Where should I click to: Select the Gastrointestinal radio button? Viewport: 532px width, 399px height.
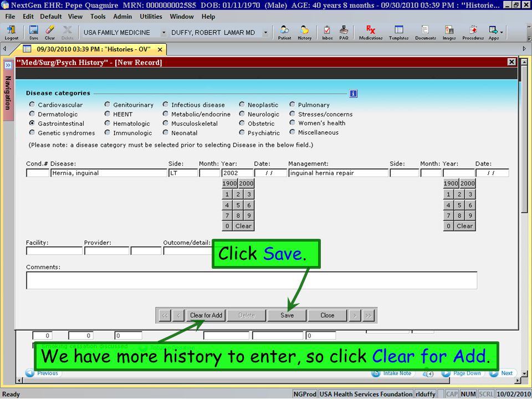click(x=32, y=123)
